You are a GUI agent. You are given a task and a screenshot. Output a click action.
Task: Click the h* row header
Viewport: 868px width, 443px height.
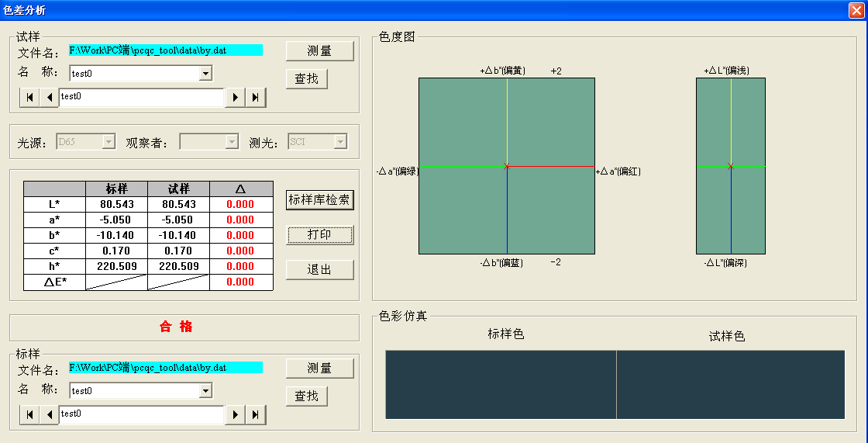55,266
